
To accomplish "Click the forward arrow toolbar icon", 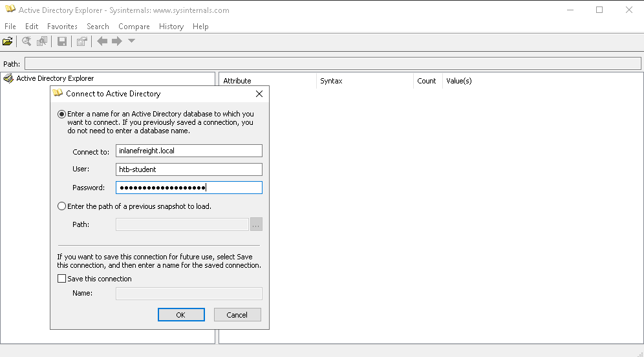I will [117, 41].
